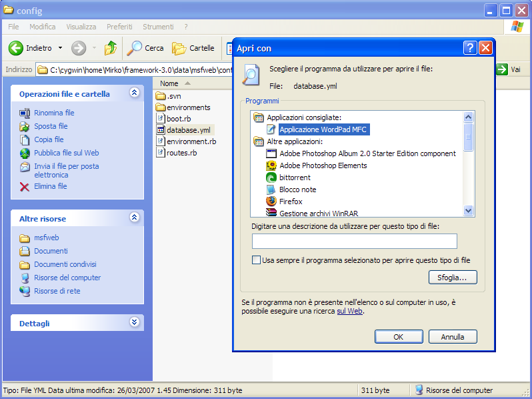Click Invia il file per posta elettronica
This screenshot has height=399, width=532.
click(66, 170)
